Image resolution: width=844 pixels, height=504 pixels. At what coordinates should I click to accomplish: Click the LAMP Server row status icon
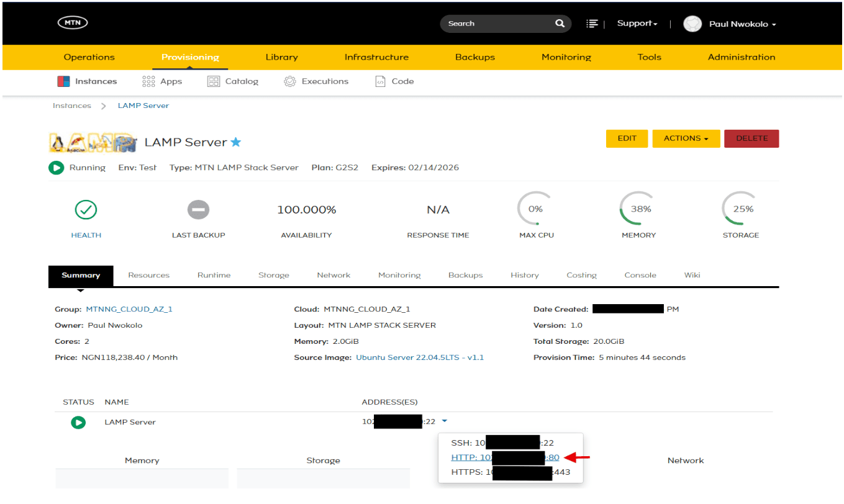(78, 423)
